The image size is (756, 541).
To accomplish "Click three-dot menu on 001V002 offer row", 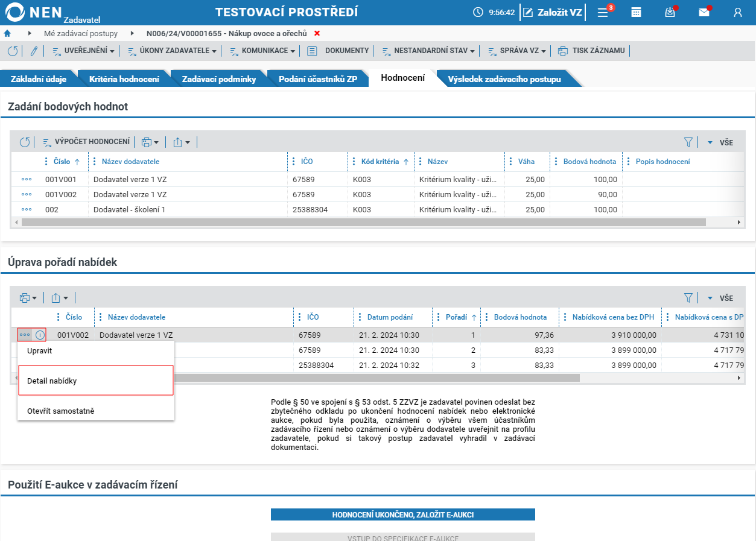I will click(x=25, y=335).
